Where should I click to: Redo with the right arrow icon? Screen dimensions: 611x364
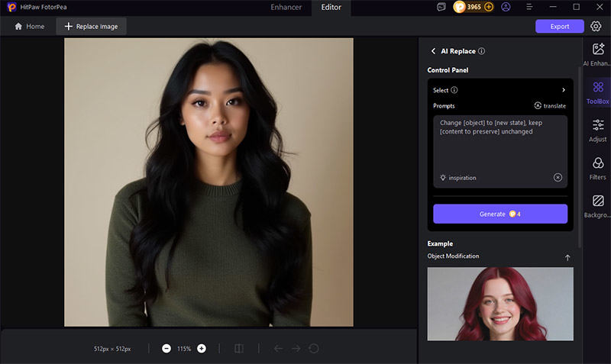pyautogui.click(x=296, y=349)
